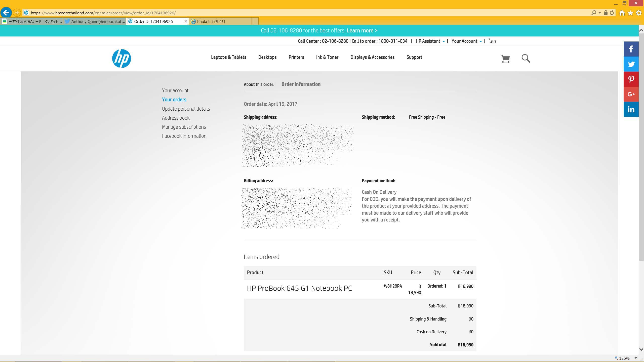Viewport: 644px width, 362px height.
Task: Click the security lock icon in address bar
Action: (606, 13)
